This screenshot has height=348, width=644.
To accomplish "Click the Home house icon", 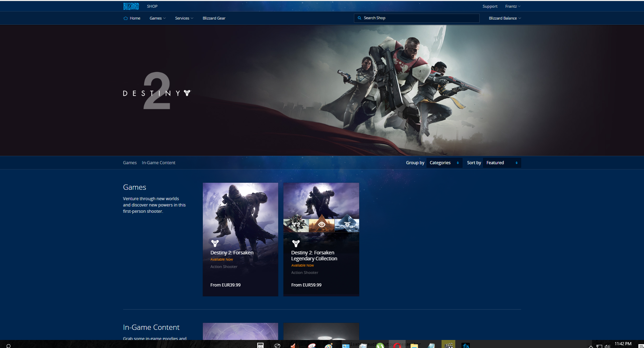I will (126, 18).
